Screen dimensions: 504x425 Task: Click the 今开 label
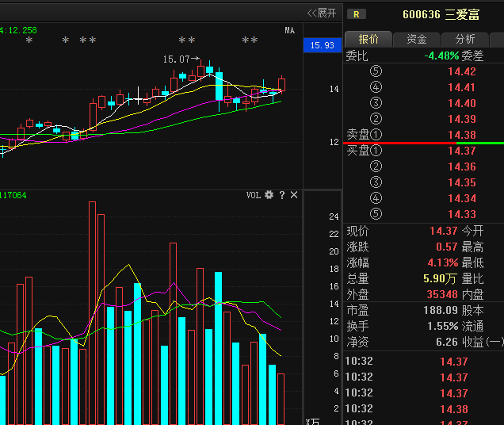pyautogui.click(x=472, y=231)
